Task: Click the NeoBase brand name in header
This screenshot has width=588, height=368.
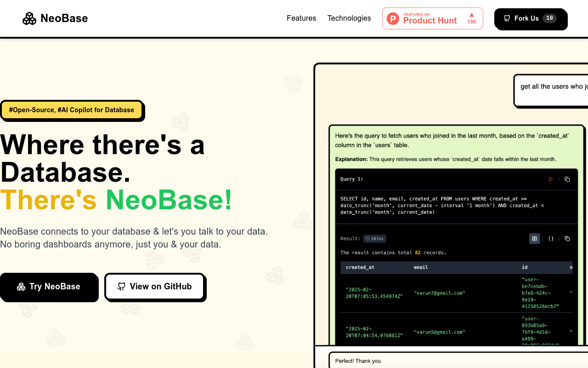Action: (64, 18)
